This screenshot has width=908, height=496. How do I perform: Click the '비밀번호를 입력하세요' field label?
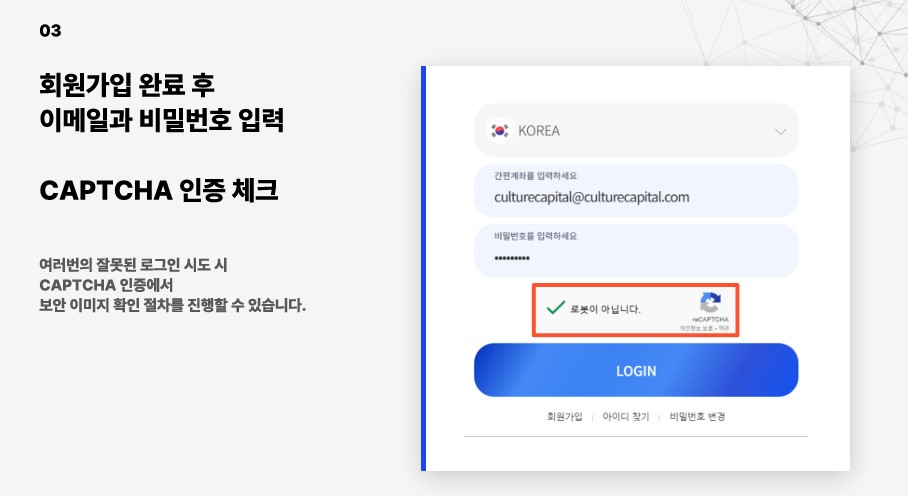[535, 236]
